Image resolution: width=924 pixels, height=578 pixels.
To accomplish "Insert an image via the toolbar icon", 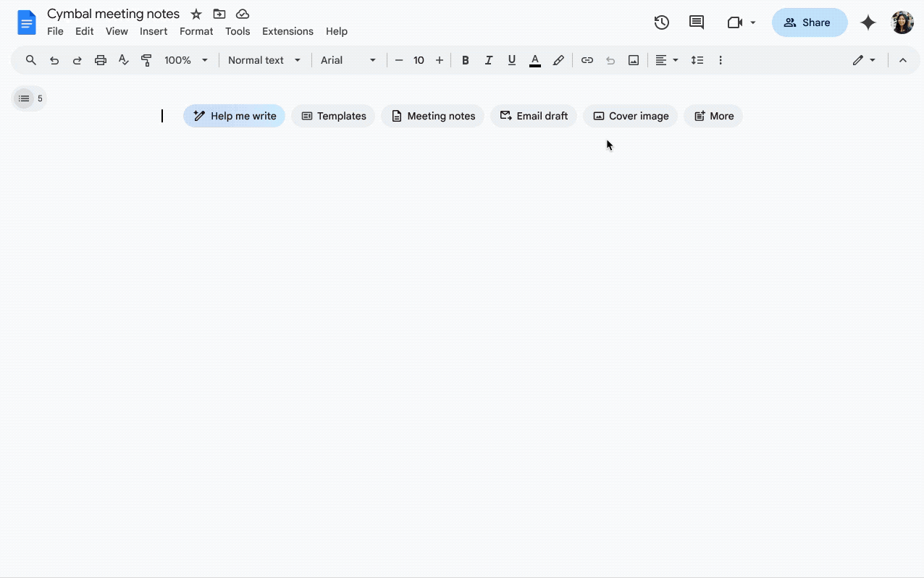I will (x=633, y=60).
